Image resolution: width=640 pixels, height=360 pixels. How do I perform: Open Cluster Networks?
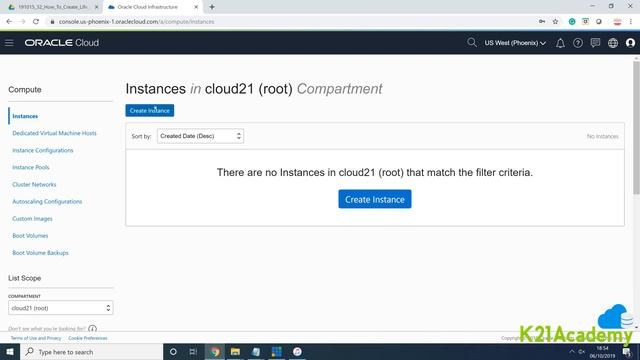tap(34, 184)
